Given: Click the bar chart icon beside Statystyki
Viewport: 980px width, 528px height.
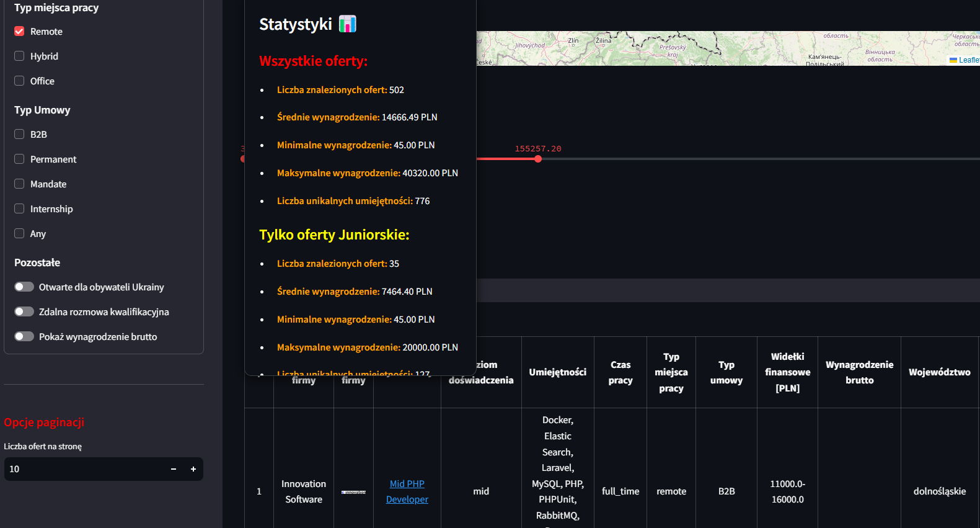Looking at the screenshot, I should coord(348,24).
